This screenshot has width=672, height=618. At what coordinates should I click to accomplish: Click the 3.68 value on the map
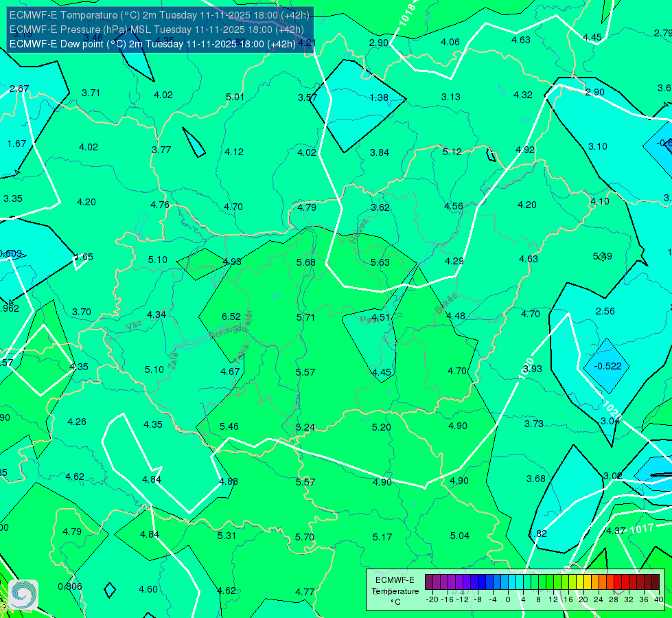(535, 479)
